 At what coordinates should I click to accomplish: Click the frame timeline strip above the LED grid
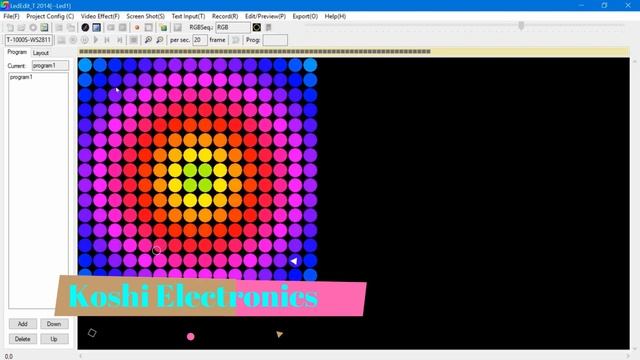coord(353,52)
